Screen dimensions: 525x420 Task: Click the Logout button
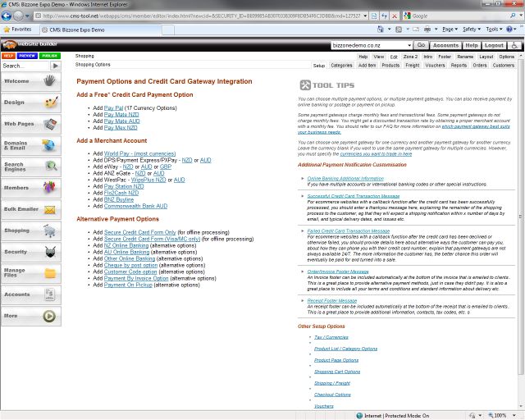[494, 46]
